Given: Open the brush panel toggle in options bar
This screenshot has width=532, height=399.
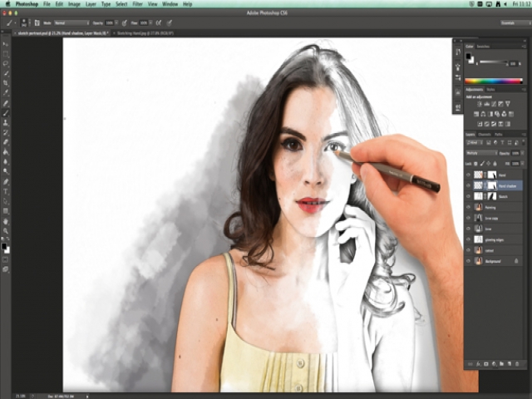Looking at the screenshot, I should 37,22.
